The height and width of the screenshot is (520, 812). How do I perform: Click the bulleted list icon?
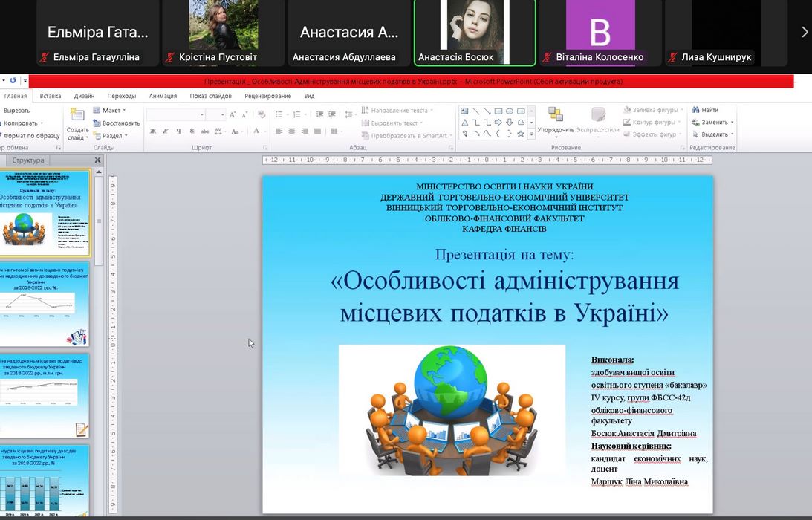coord(279,114)
